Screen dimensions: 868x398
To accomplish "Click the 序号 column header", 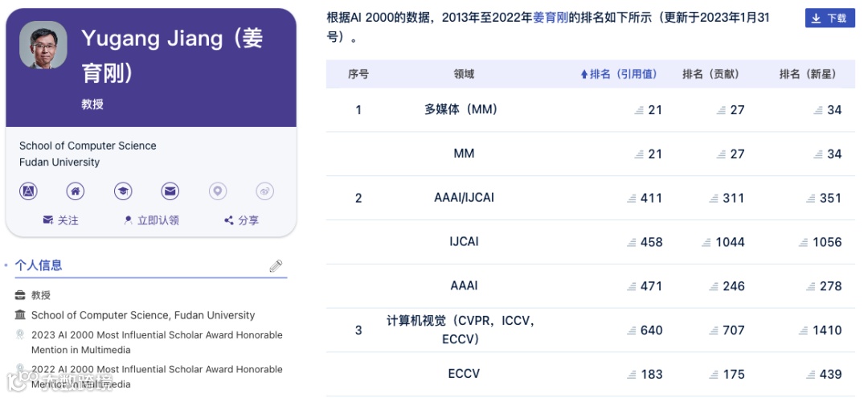I will 358,74.
